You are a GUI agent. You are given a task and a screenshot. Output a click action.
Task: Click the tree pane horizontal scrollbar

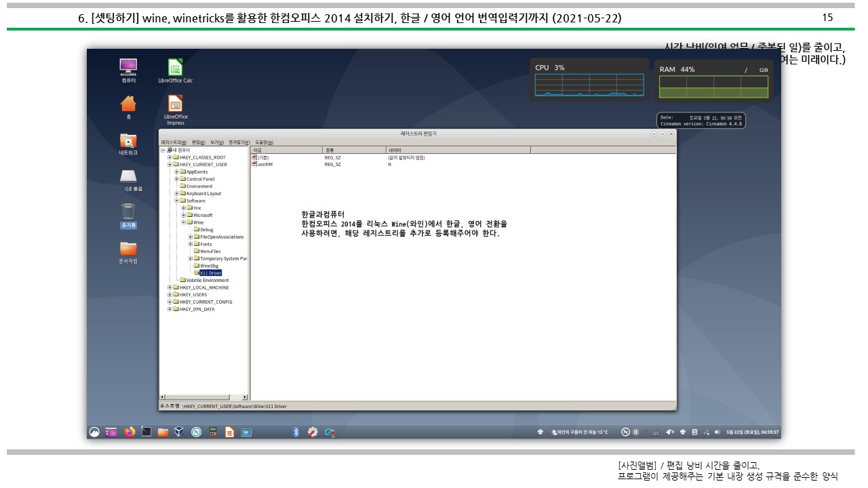[204, 397]
